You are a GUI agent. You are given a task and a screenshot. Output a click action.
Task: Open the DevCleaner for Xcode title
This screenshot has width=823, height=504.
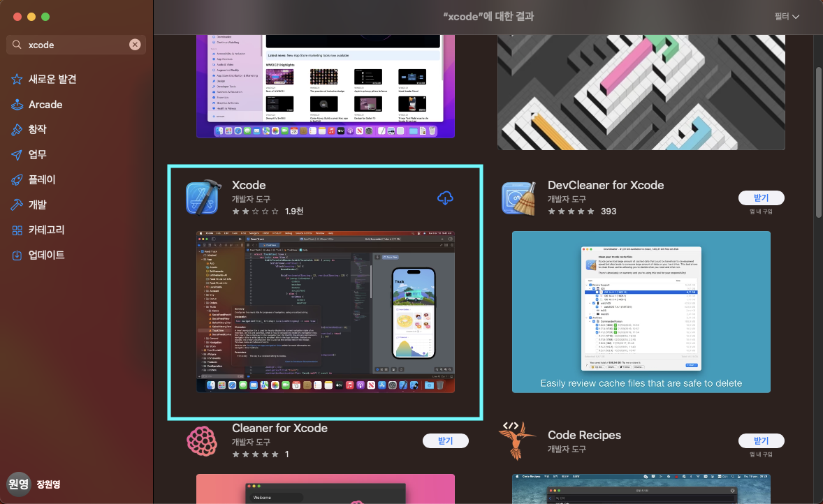point(606,185)
